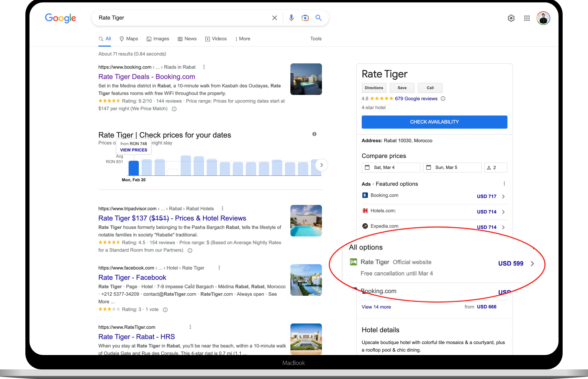Click the Rate Tiger search input field

[x=183, y=18]
